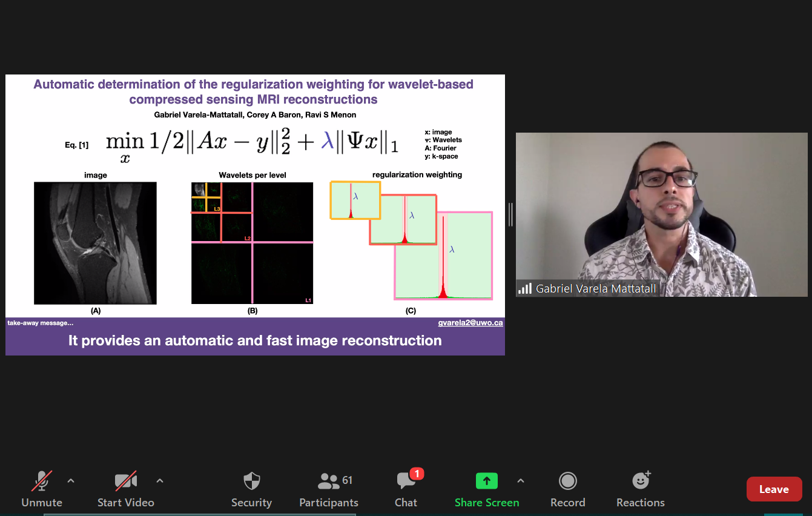Show the Participants panel
Screen dimensions: 812x516
point(328,489)
